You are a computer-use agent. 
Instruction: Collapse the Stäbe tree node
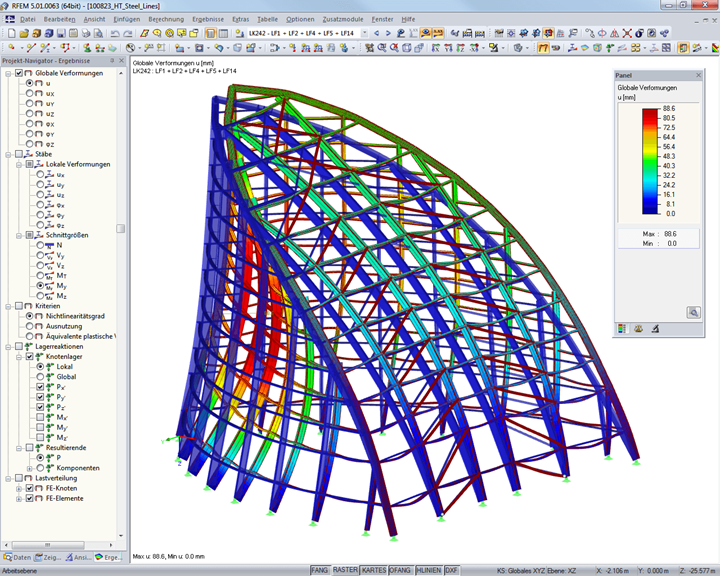[8, 154]
